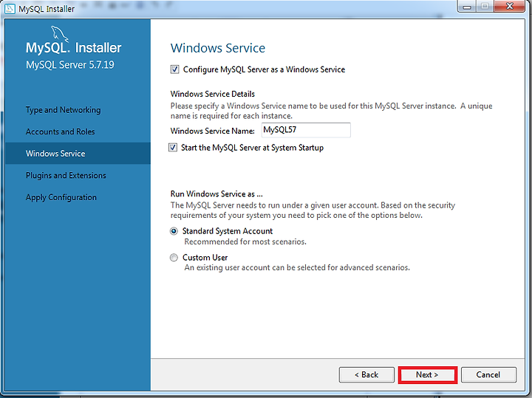Cancel the installer configuration
Image resolution: width=532 pixels, height=398 pixels.
tap(488, 374)
